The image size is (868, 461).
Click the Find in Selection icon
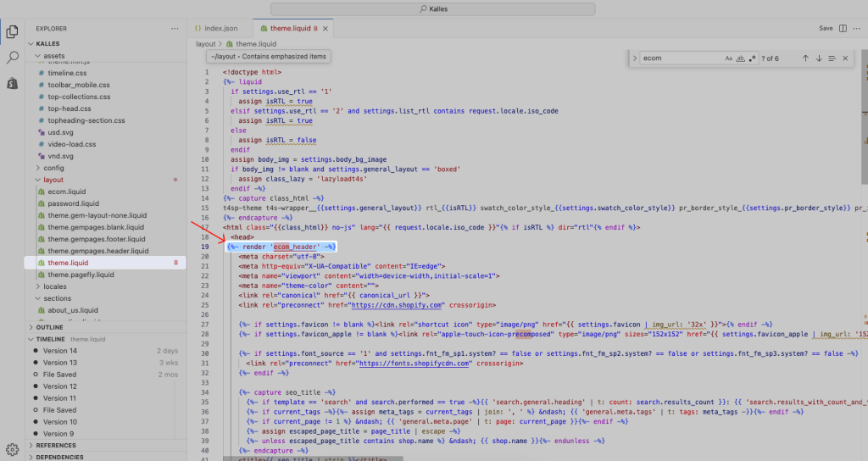[832, 58]
